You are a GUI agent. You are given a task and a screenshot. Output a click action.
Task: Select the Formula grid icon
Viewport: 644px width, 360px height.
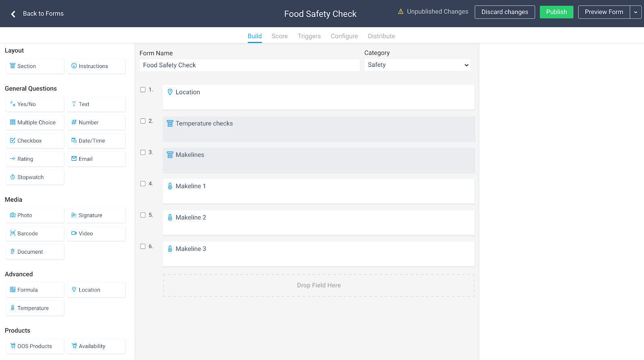(12, 290)
